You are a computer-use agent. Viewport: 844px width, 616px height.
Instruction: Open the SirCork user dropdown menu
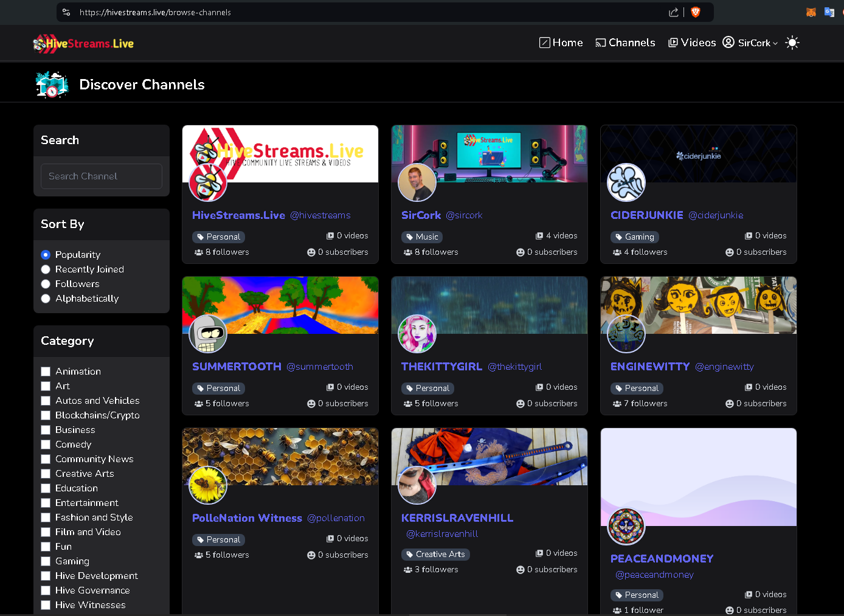(x=758, y=43)
